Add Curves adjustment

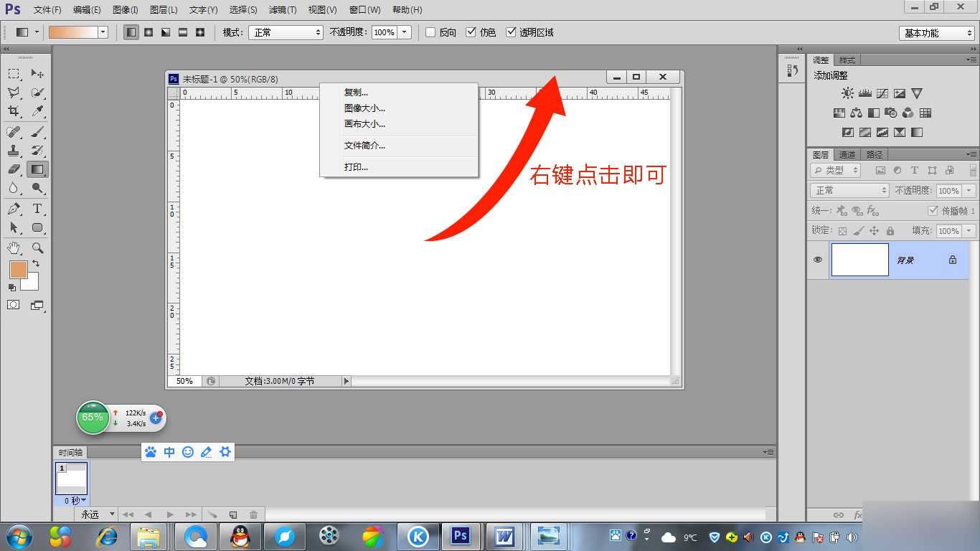882,93
